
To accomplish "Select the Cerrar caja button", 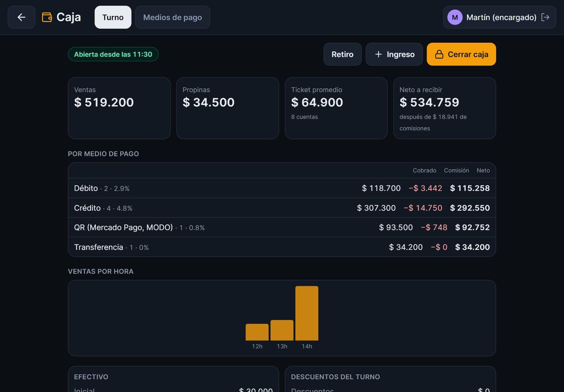I will pyautogui.click(x=461, y=54).
